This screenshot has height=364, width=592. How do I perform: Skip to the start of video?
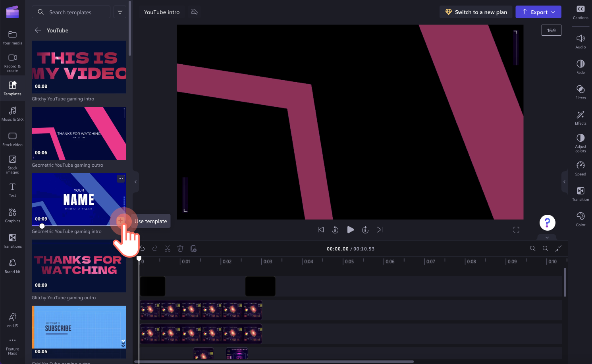[321, 229]
